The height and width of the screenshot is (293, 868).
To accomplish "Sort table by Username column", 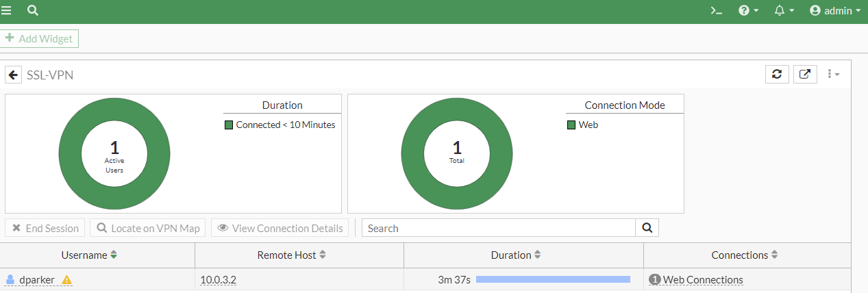I will [114, 255].
